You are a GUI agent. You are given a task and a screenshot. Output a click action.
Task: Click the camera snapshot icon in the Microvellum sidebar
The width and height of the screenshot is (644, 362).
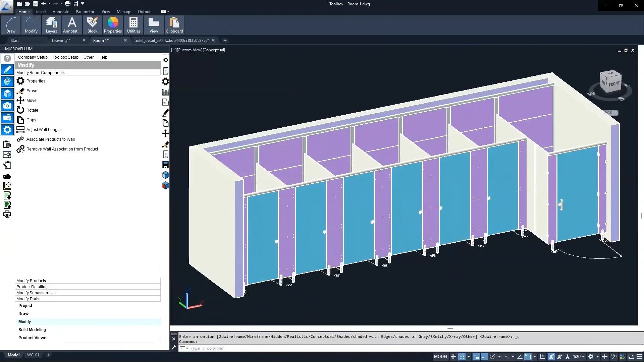click(x=7, y=106)
